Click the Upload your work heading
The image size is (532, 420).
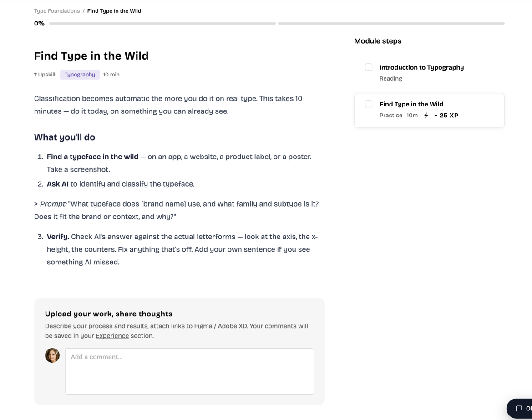(109, 314)
